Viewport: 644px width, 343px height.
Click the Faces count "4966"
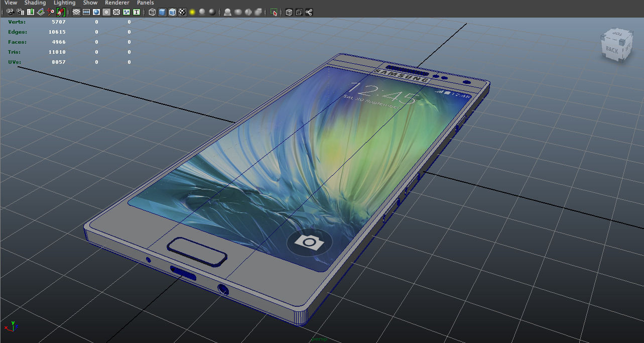pos(59,42)
